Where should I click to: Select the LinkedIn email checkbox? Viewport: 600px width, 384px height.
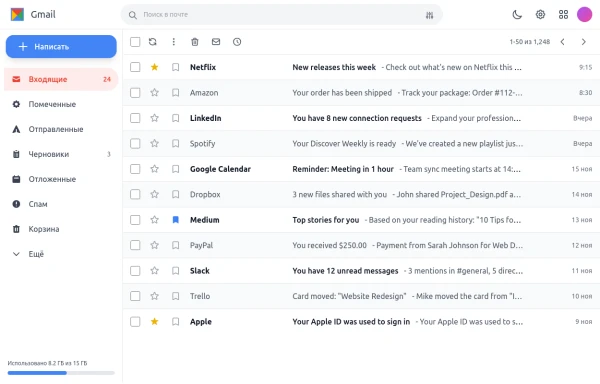135,118
